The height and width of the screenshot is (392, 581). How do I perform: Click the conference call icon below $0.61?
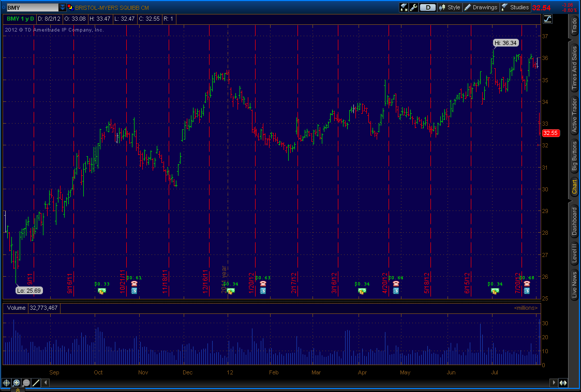pos(134,291)
